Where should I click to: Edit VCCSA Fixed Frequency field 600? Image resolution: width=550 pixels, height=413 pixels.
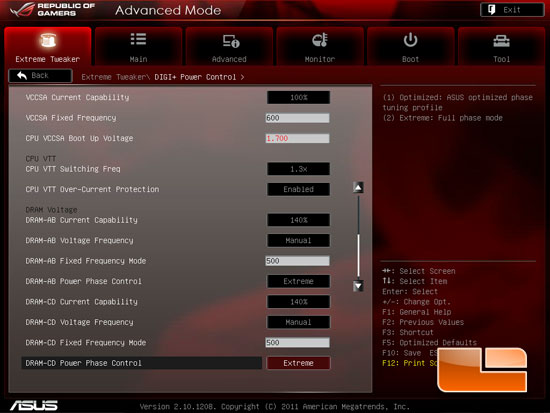click(x=297, y=118)
